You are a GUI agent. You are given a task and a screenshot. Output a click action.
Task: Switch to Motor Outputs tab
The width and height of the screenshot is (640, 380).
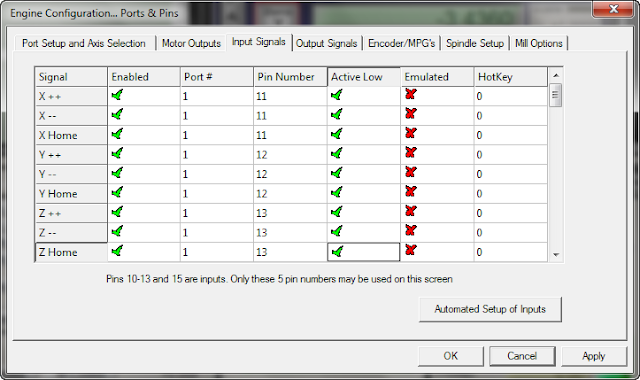191,43
